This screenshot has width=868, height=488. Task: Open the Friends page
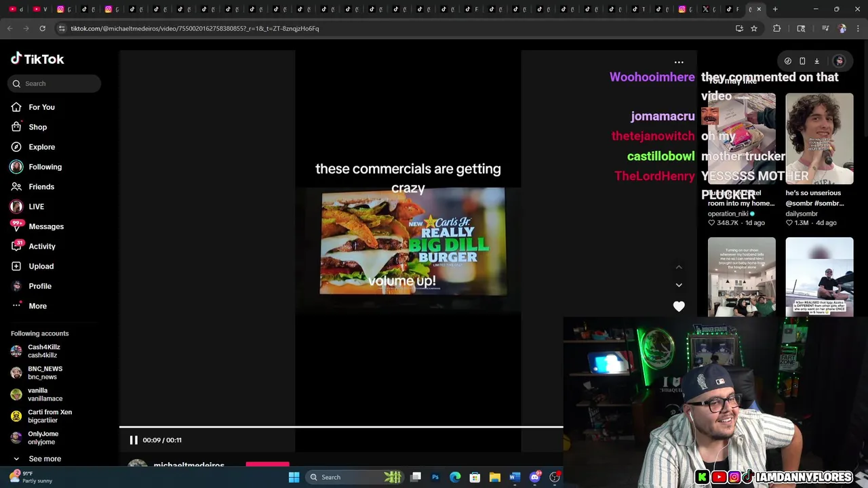click(x=41, y=186)
